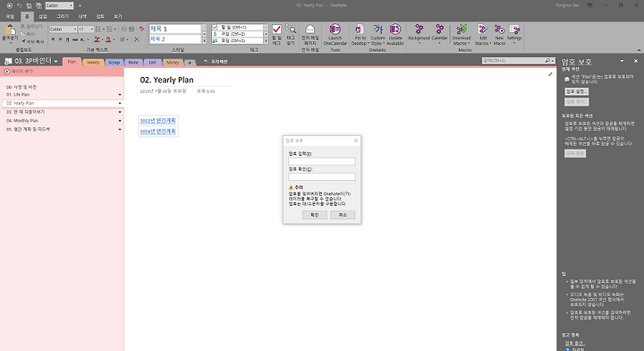
Task: Click the password confirm field
Action: point(322,176)
